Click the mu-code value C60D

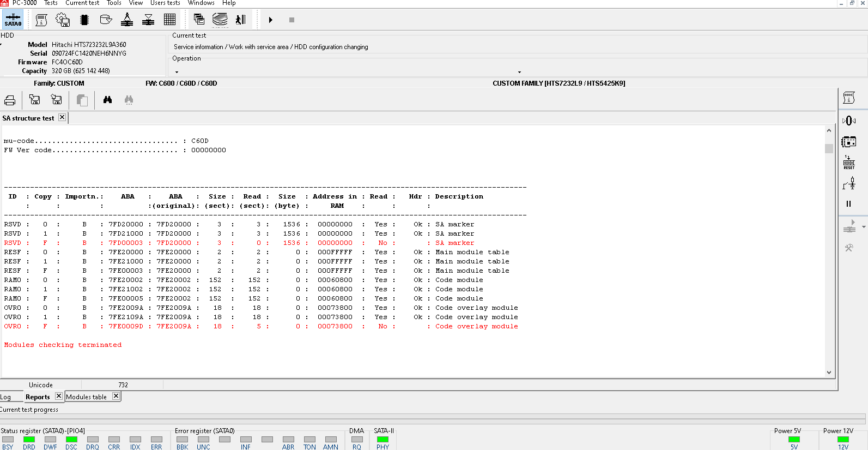click(x=200, y=141)
